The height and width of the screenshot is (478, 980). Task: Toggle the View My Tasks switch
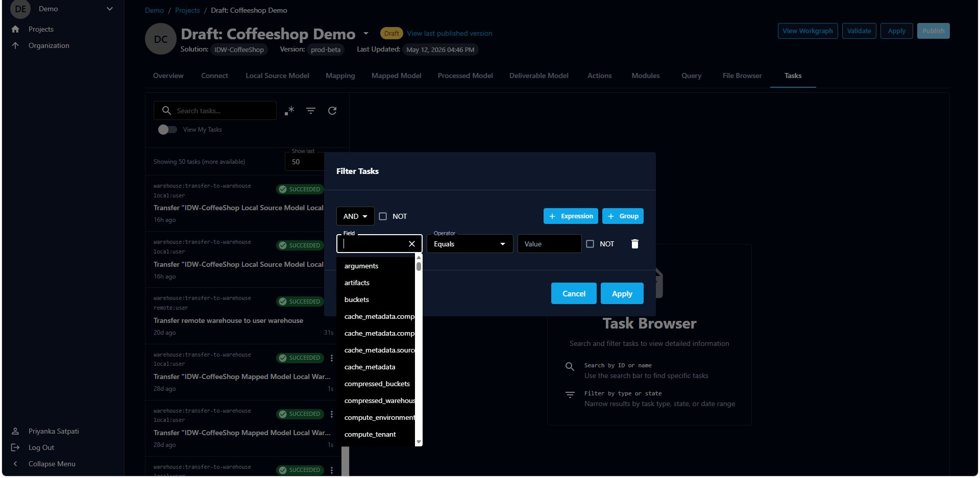point(167,130)
